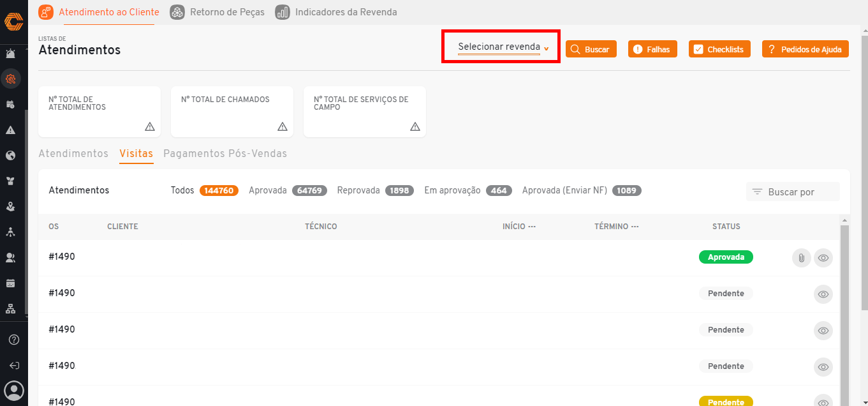Select the highlighted gear-wrench service sidebar icon

click(11, 79)
